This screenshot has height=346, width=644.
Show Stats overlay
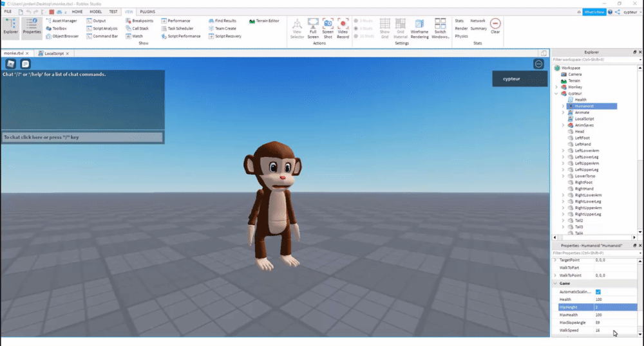[459, 21]
